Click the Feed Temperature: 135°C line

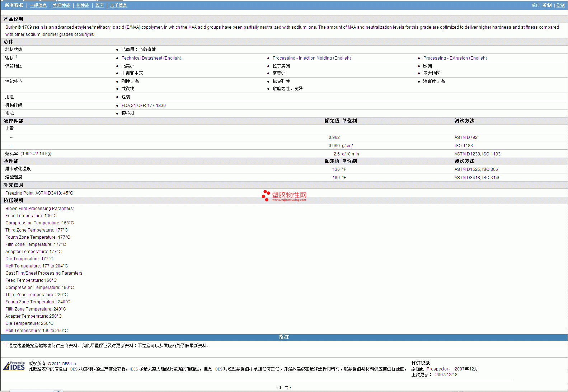31,216
